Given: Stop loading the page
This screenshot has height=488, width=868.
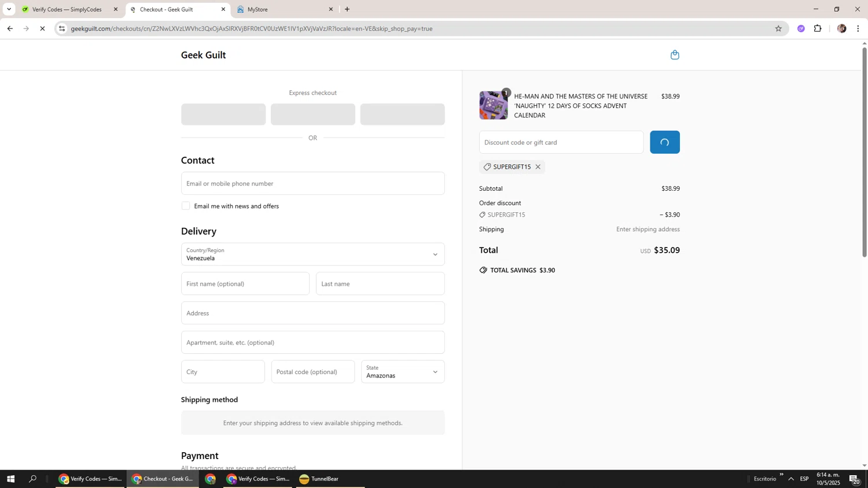Looking at the screenshot, I should coord(43,28).
